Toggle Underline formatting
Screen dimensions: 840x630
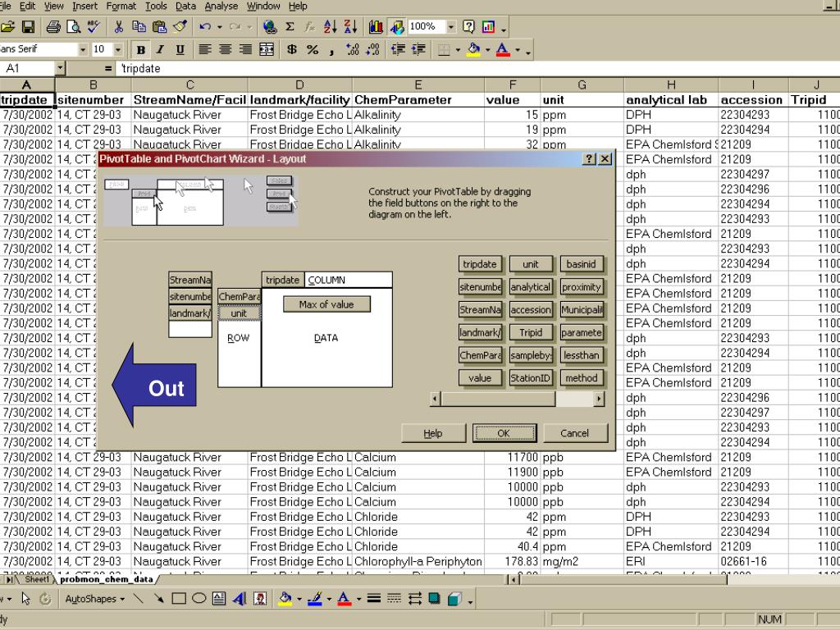180,50
